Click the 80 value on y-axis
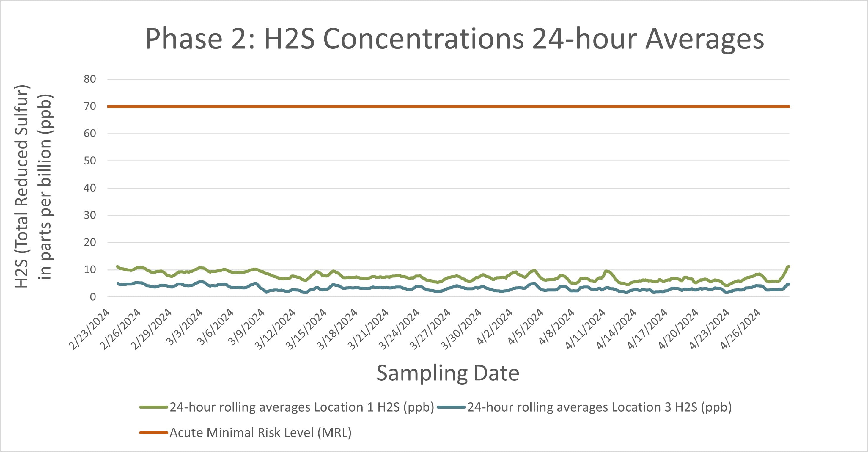Viewport: 868px width, 452px height. click(x=90, y=79)
